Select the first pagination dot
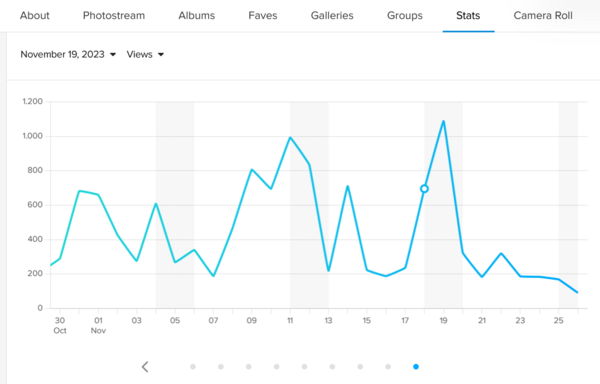Screen dimensions: 600x384 [193, 367]
